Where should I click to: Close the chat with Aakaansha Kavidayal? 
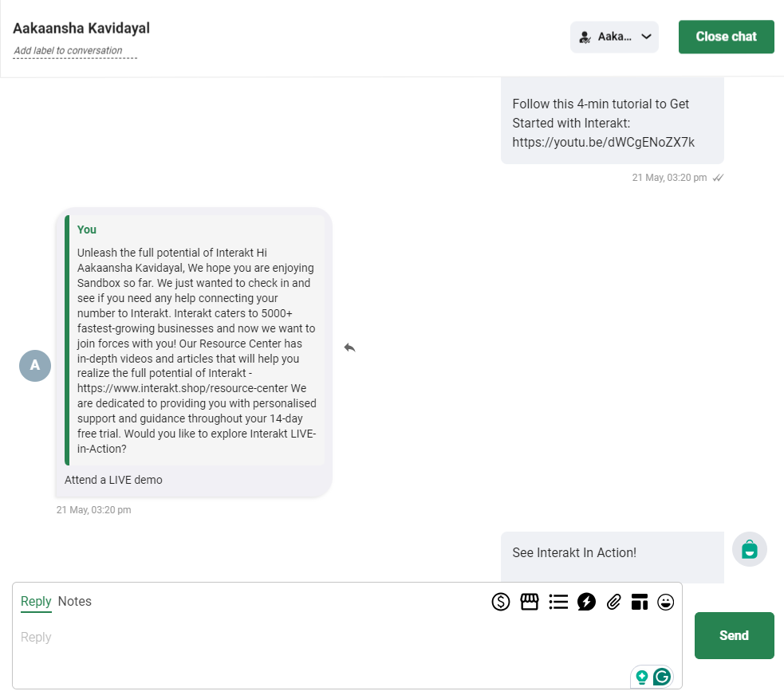coord(726,37)
